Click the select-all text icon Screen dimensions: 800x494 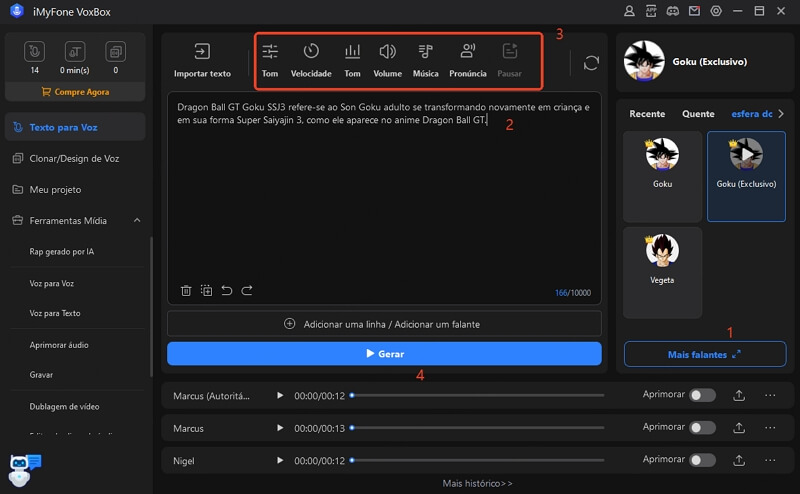[x=206, y=290]
